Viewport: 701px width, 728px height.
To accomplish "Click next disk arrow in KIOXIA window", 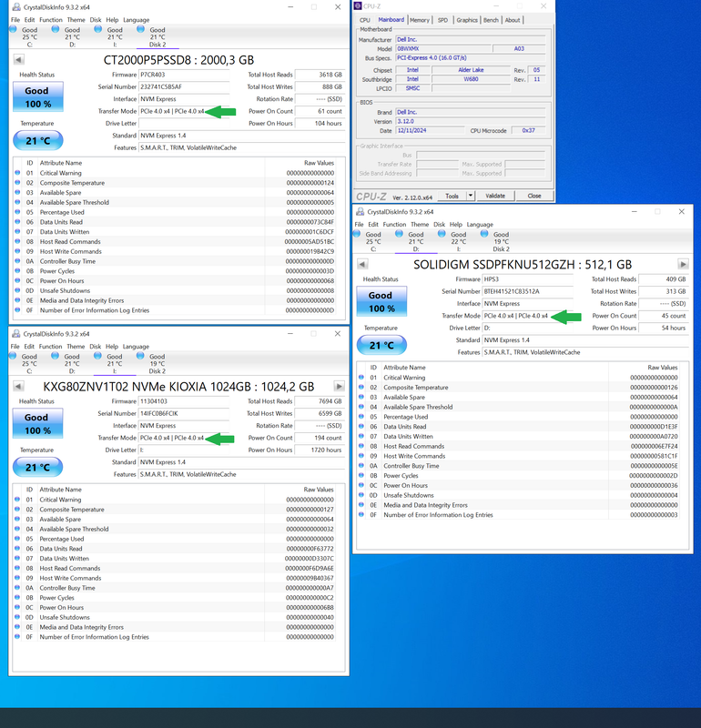I will click(x=339, y=386).
